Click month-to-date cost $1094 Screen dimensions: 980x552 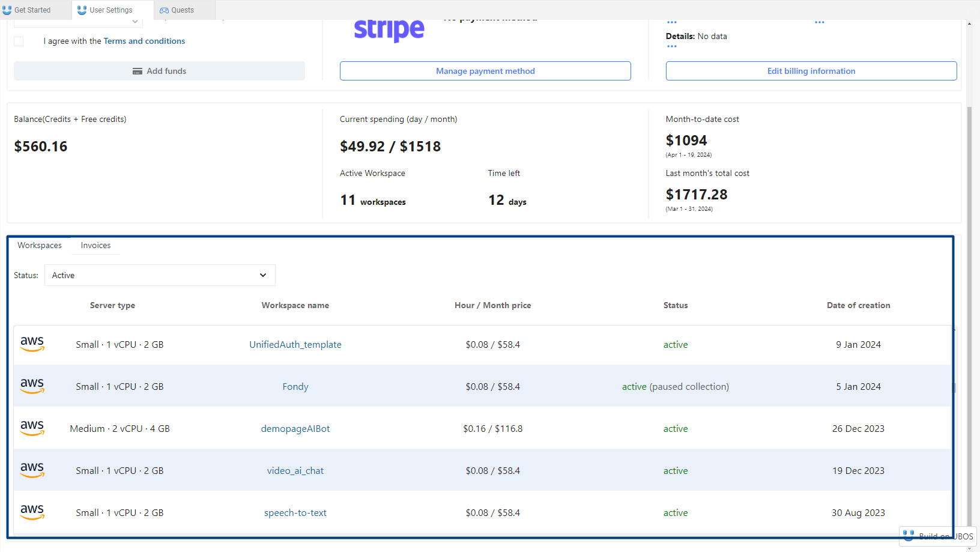tap(686, 140)
